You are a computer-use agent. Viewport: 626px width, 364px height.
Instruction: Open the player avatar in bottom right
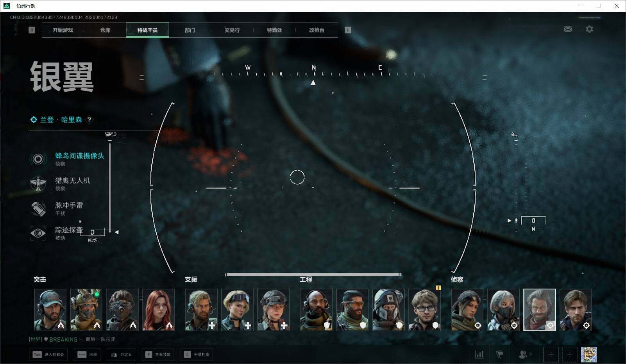[589, 355]
